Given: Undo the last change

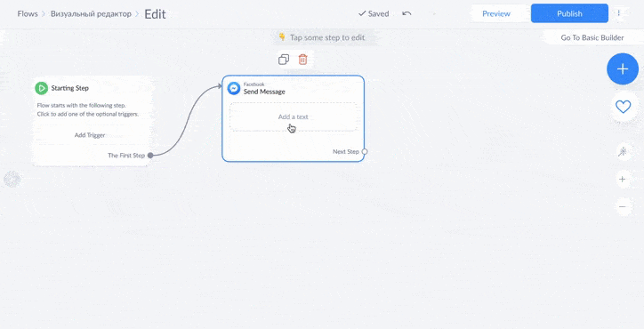Looking at the screenshot, I should click(407, 13).
